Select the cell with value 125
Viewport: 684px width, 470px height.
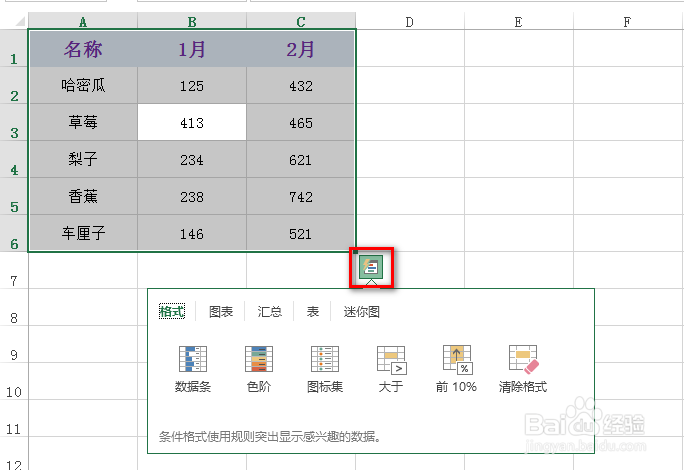click(x=192, y=86)
